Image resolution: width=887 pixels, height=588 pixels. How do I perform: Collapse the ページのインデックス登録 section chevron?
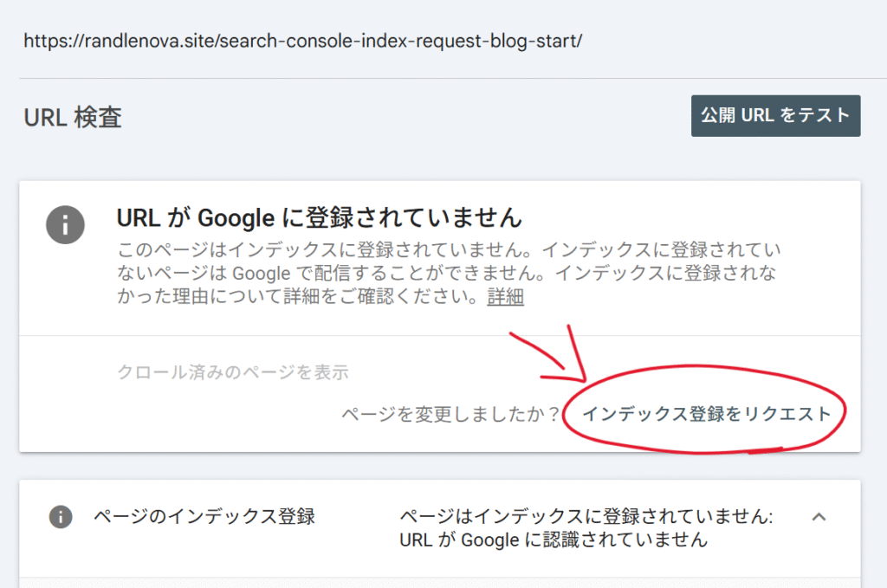coord(819,517)
